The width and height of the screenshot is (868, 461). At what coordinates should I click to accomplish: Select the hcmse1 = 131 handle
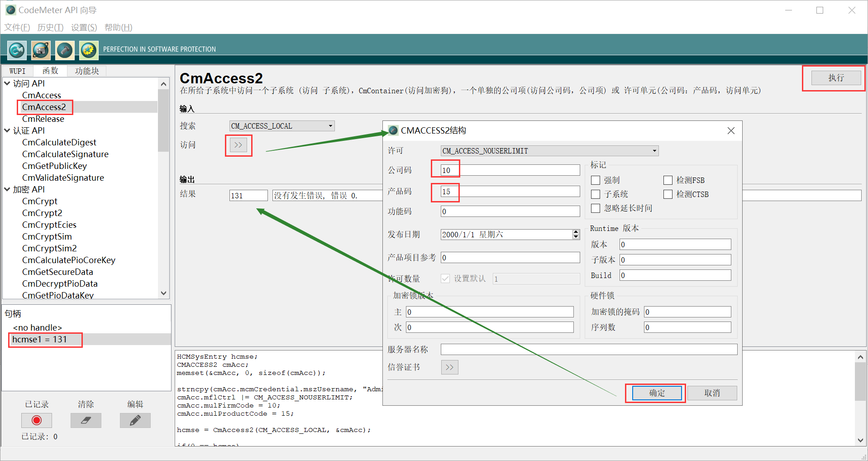40,339
